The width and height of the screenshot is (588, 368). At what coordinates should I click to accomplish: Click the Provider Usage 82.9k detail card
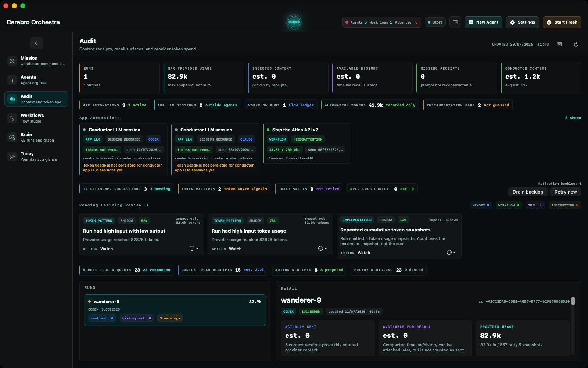523,338
